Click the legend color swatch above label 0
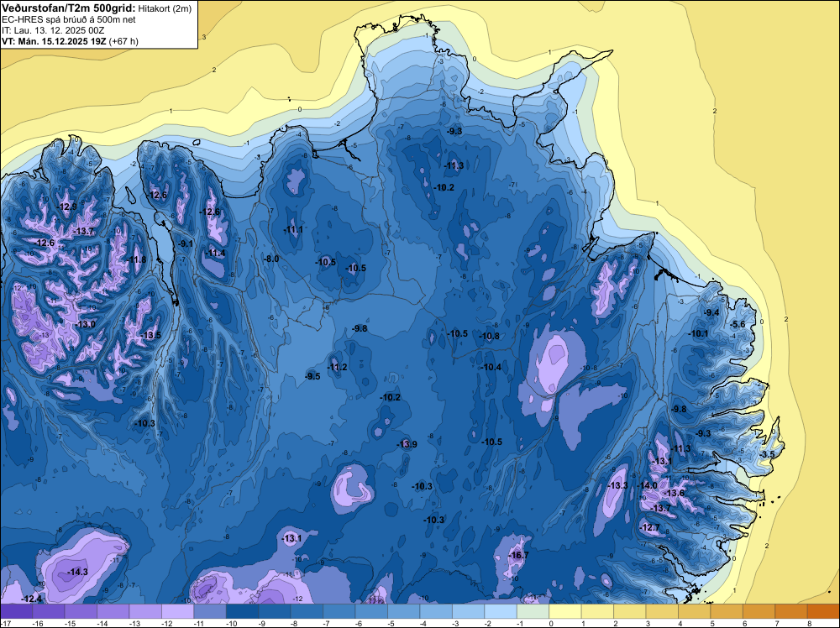This screenshot has width=840, height=628. (565, 611)
